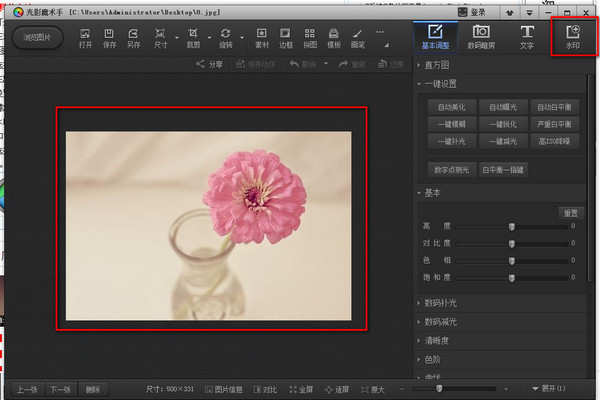Open the 边框 (Border) tool
This screenshot has height=400, width=600.
(x=286, y=38)
